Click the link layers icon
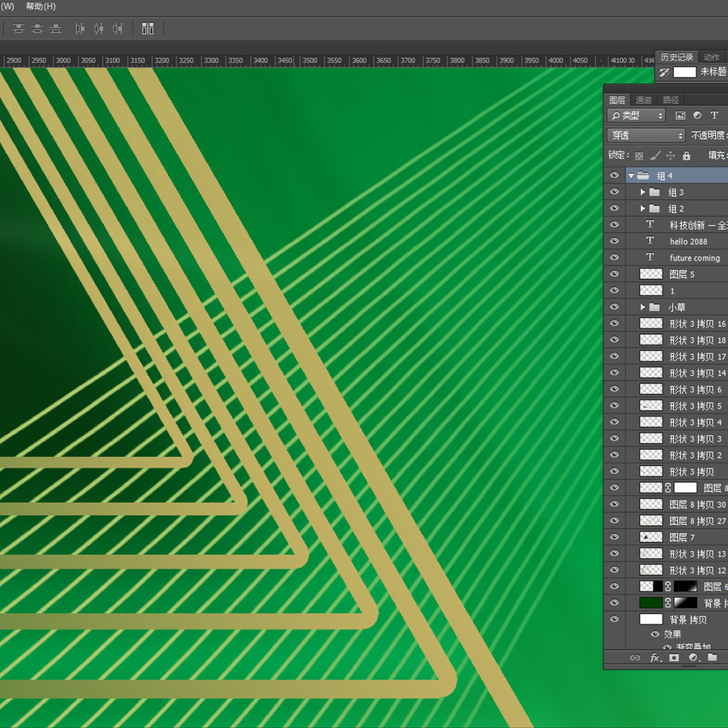Viewport: 728px width, 728px height. pos(635,658)
